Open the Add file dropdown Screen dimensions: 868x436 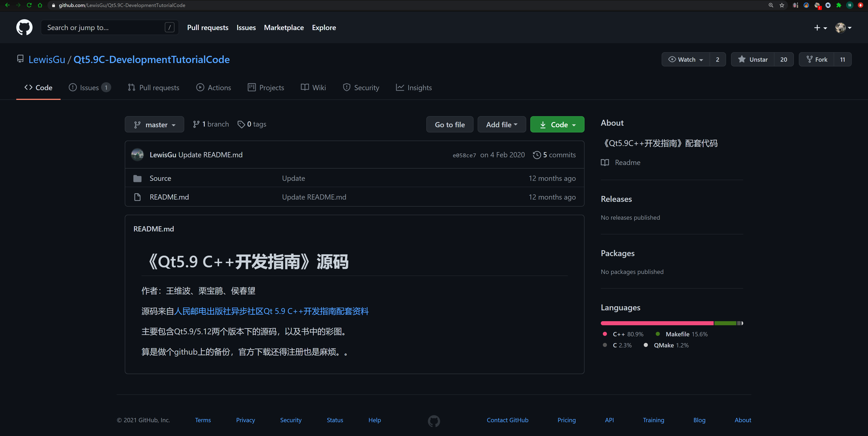[501, 124]
